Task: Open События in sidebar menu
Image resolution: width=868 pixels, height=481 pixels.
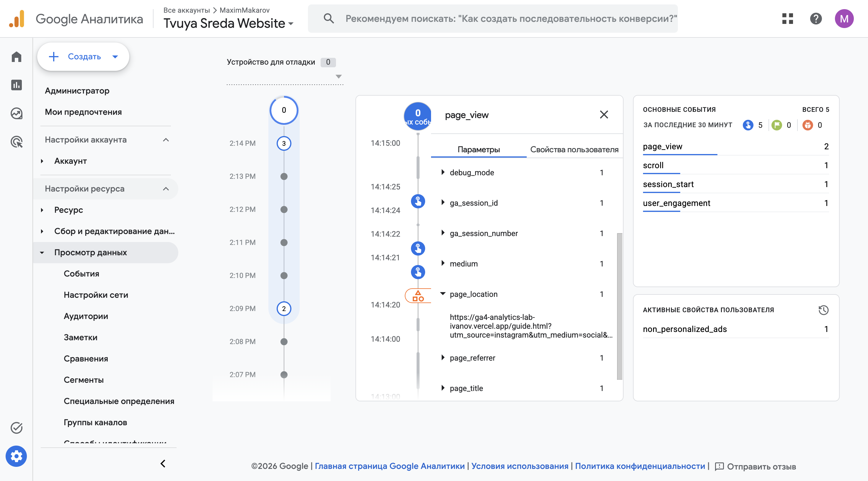Action: coord(81,274)
